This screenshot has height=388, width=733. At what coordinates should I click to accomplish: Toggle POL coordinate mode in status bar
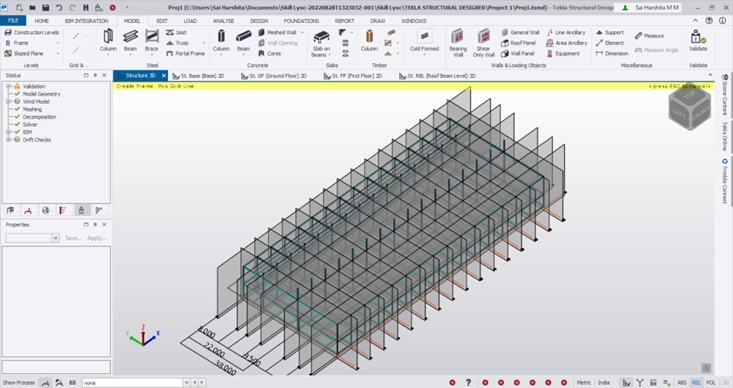(x=711, y=382)
